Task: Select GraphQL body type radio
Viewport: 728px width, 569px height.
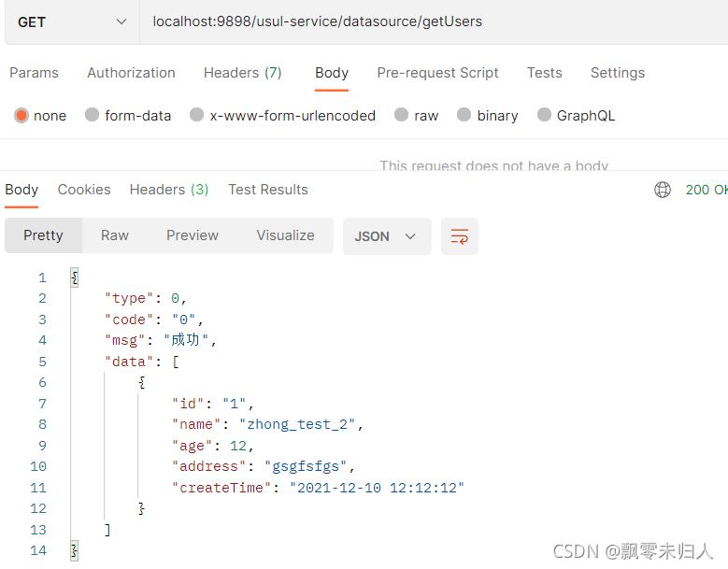Action: [544, 115]
